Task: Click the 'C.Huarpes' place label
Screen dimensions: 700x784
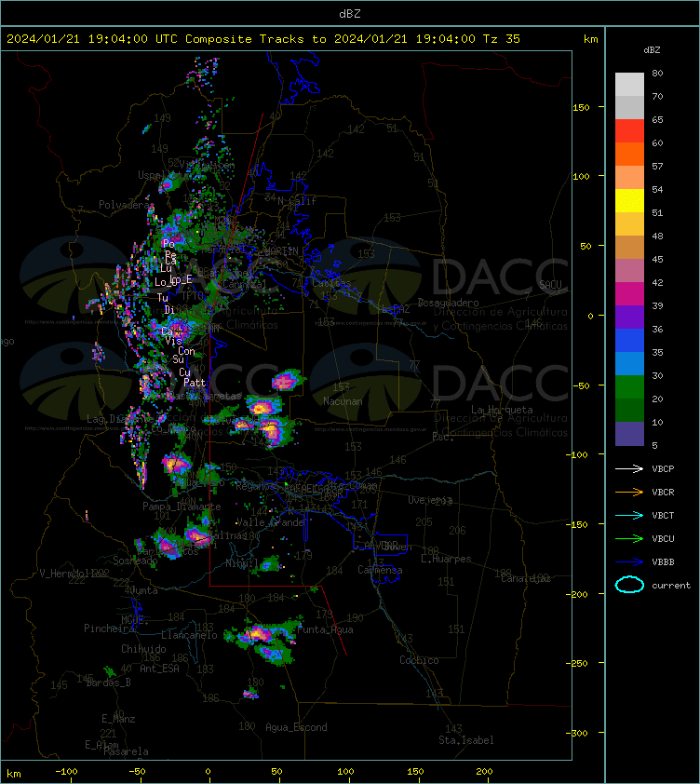Action: click(446, 559)
